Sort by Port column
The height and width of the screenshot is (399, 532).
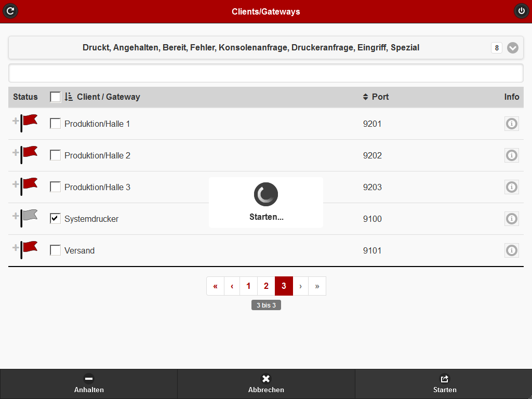pos(375,97)
